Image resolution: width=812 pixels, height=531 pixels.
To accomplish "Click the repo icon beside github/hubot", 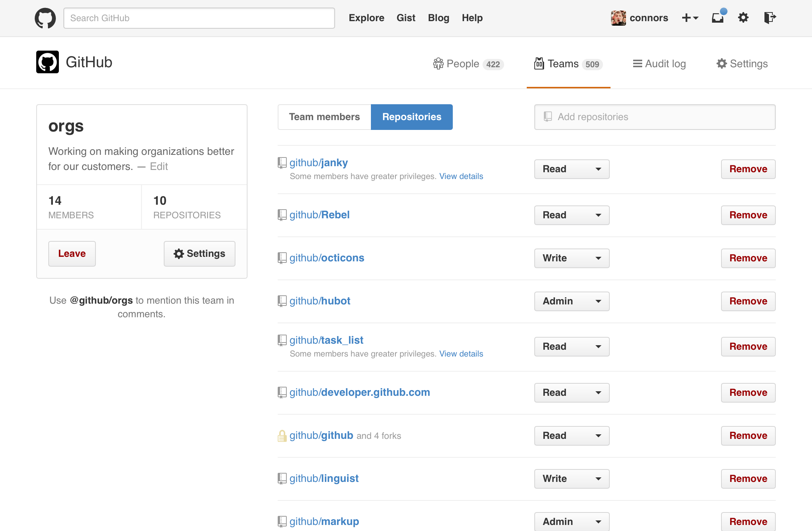I will [282, 301].
